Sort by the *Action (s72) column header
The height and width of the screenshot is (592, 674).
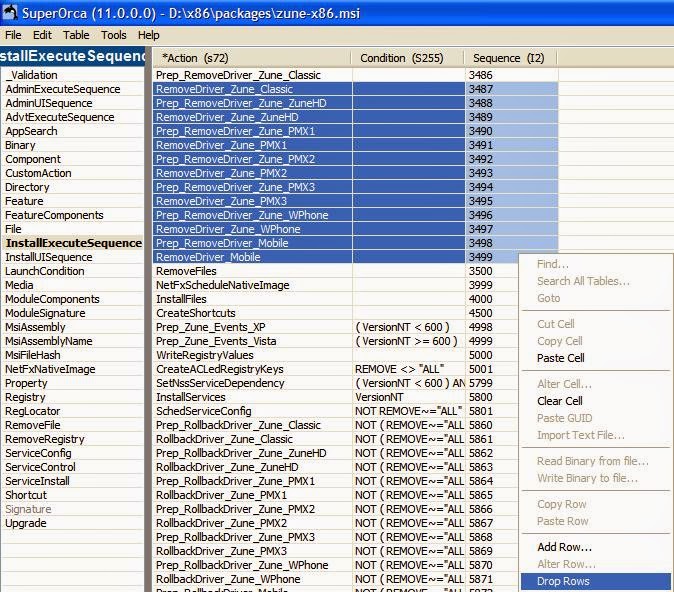(x=251, y=58)
